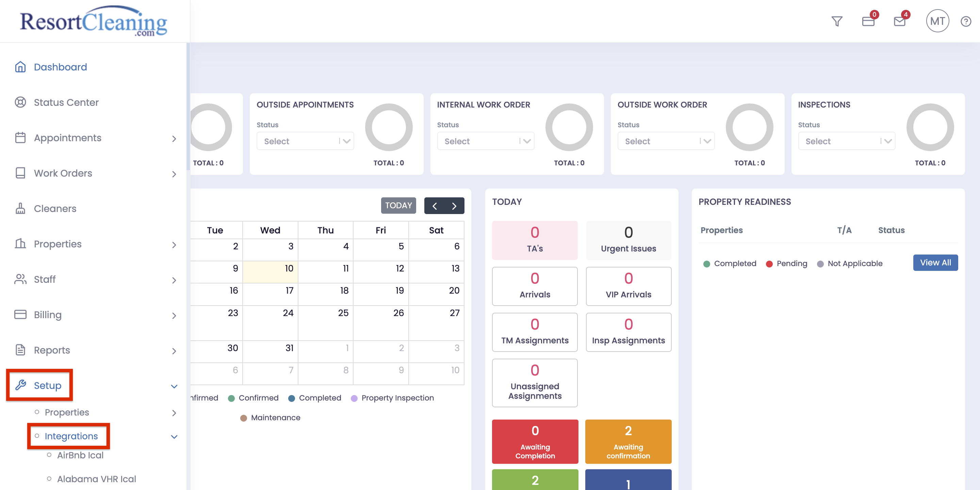Go to previous month in calendar
980x490 pixels.
point(435,206)
